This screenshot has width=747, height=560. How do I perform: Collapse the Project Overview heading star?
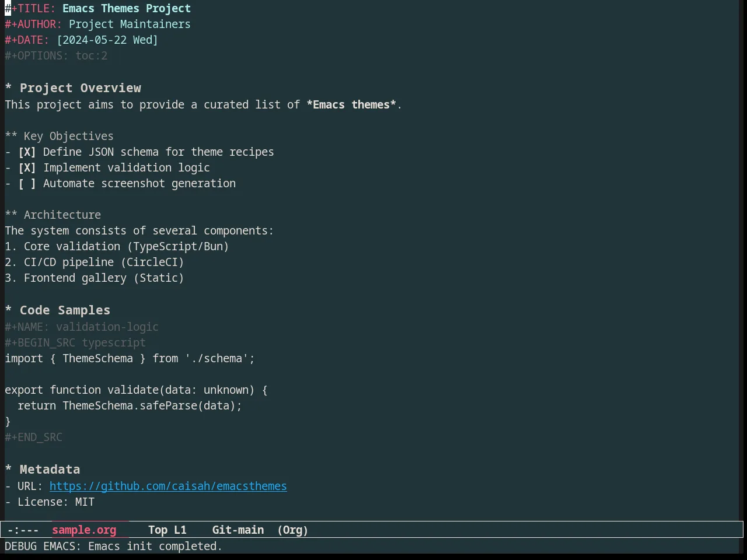[8, 88]
